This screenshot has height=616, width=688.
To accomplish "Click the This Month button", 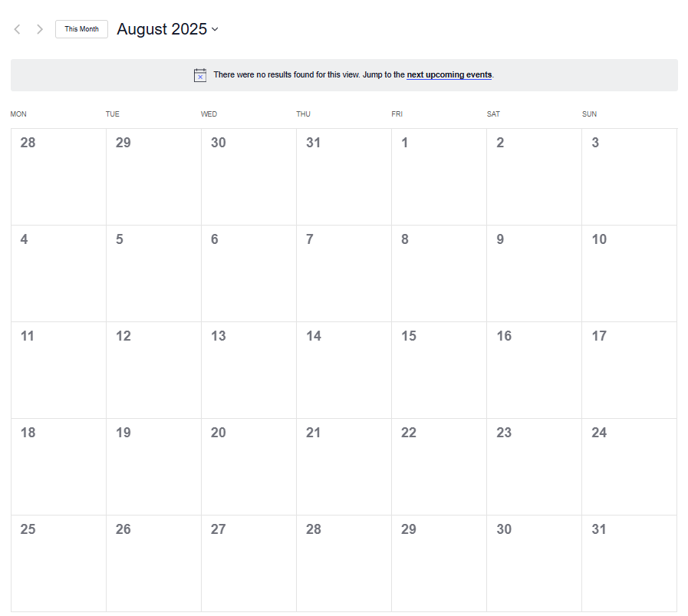I will pyautogui.click(x=81, y=29).
